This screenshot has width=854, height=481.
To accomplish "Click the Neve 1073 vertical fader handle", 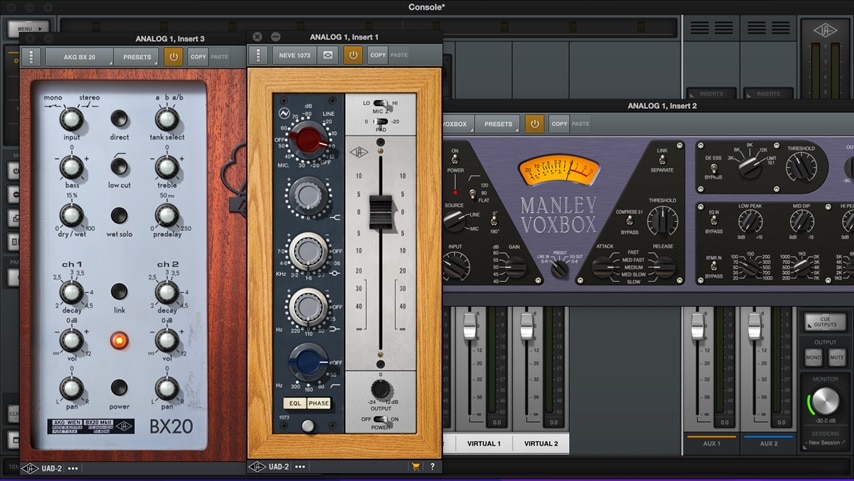I will (381, 213).
